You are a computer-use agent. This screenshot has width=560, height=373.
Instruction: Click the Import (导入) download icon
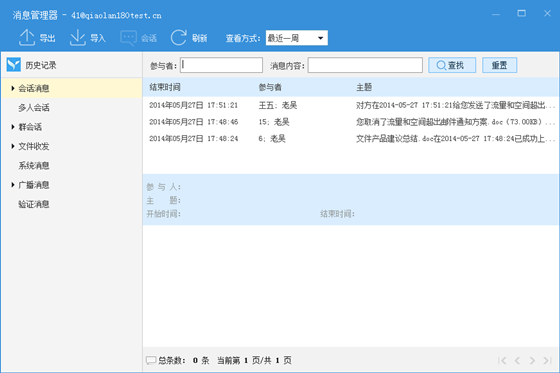click(x=78, y=38)
